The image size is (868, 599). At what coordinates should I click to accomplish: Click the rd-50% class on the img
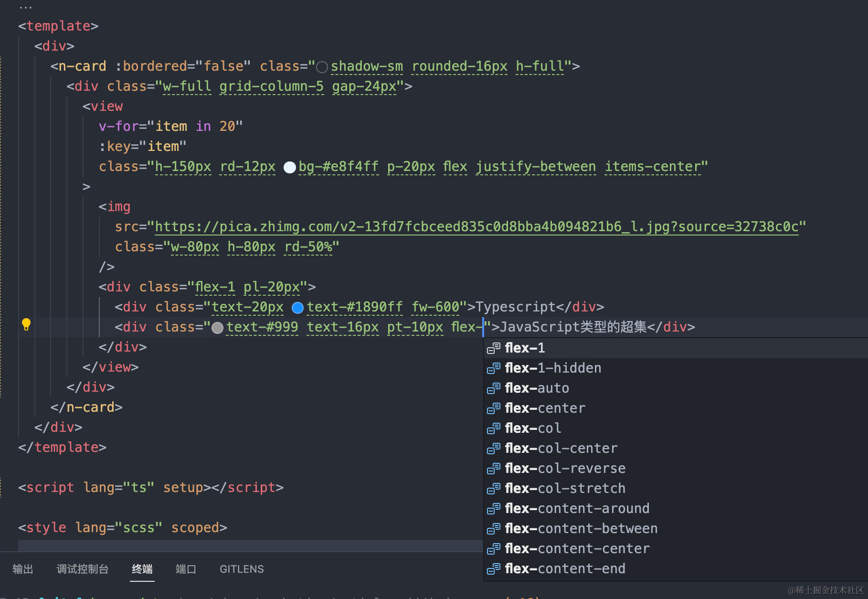tap(308, 246)
